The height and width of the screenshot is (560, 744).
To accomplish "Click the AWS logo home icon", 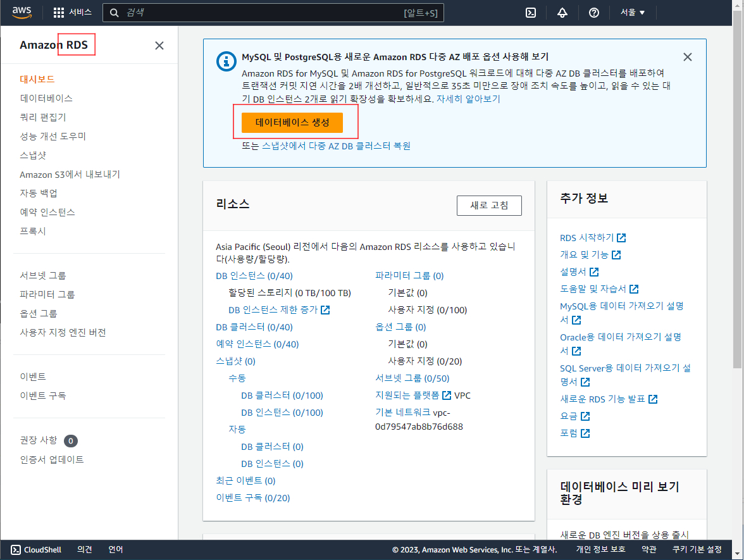I will pos(22,13).
